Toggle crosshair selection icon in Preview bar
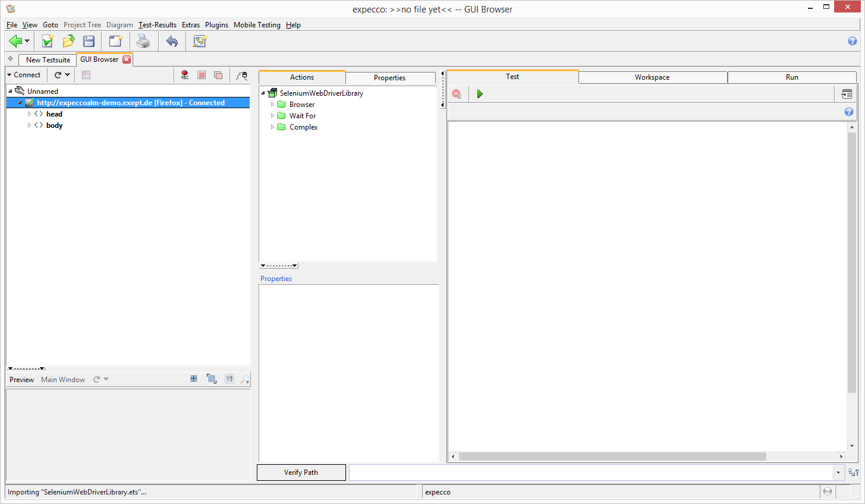Screen dimensions: 865x504 point(194,379)
